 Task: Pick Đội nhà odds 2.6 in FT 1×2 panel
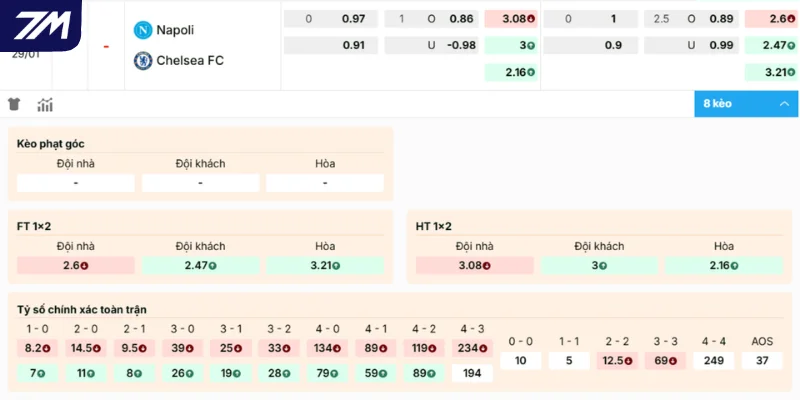[x=76, y=265]
